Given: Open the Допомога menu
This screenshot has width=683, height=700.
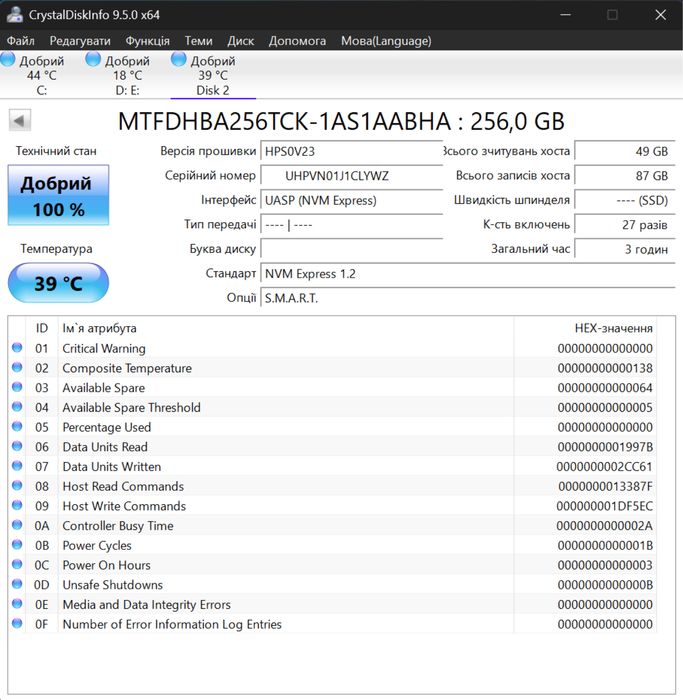Looking at the screenshot, I should point(297,41).
